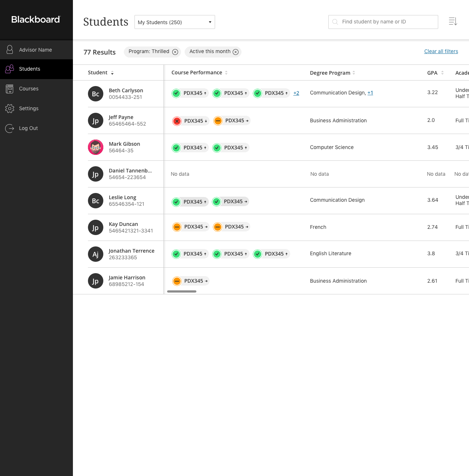Remove the Program: Thrilled filter chip
Image resolution: width=469 pixels, height=476 pixels.
175,52
